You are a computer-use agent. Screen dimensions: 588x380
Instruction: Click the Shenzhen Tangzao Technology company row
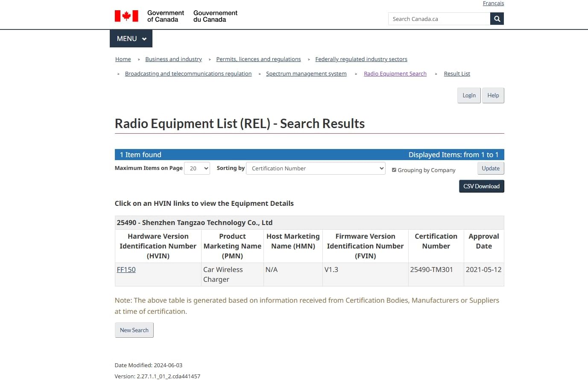309,222
